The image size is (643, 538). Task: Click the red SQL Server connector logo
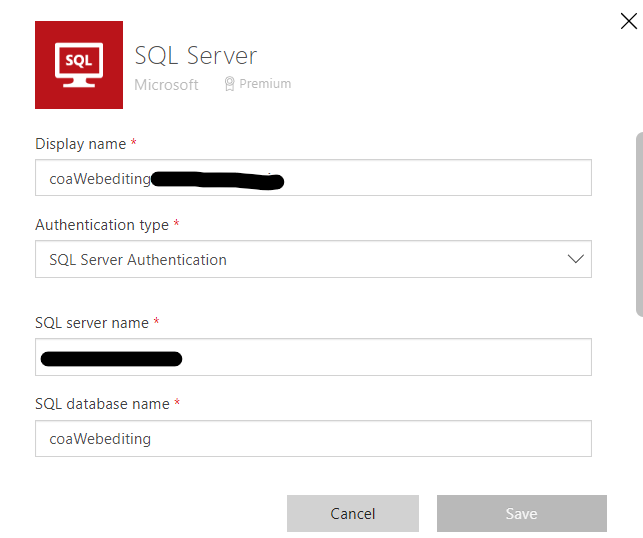point(79,65)
